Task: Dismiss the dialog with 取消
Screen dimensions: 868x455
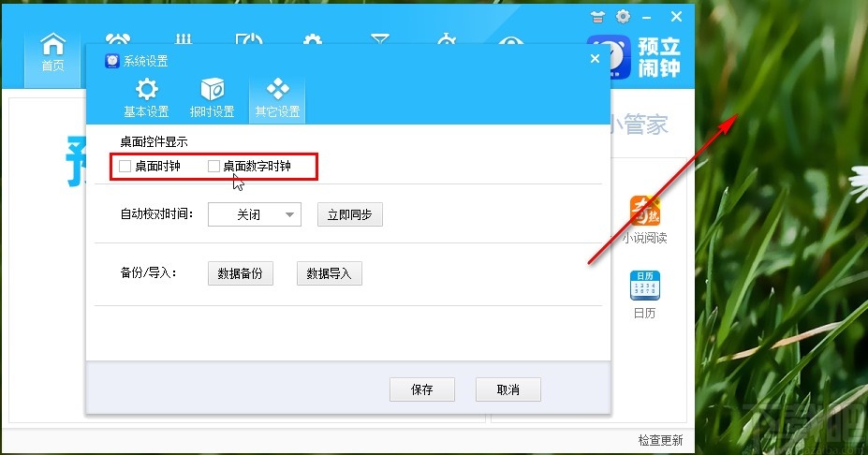Action: click(x=508, y=389)
